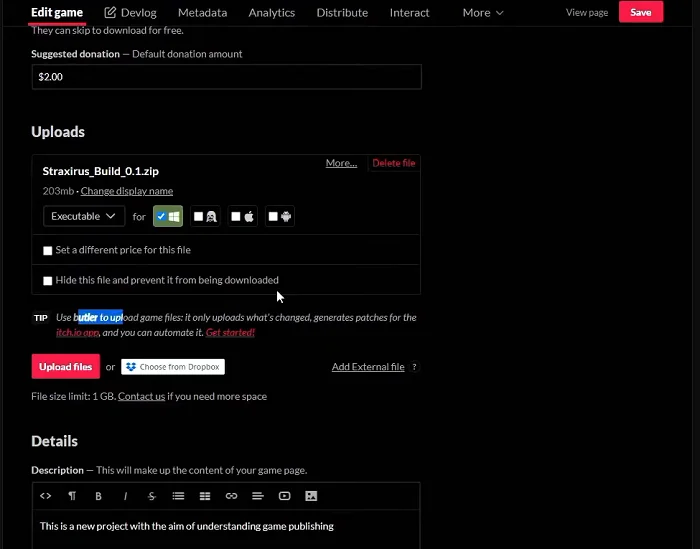Click the Devlog pencil icon
The height and width of the screenshot is (549, 700).
coord(110,12)
